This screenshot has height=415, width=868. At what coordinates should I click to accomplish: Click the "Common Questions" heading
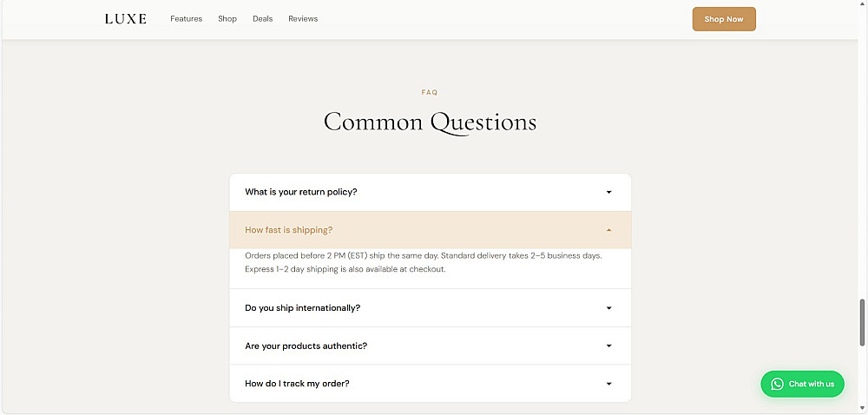tap(430, 122)
